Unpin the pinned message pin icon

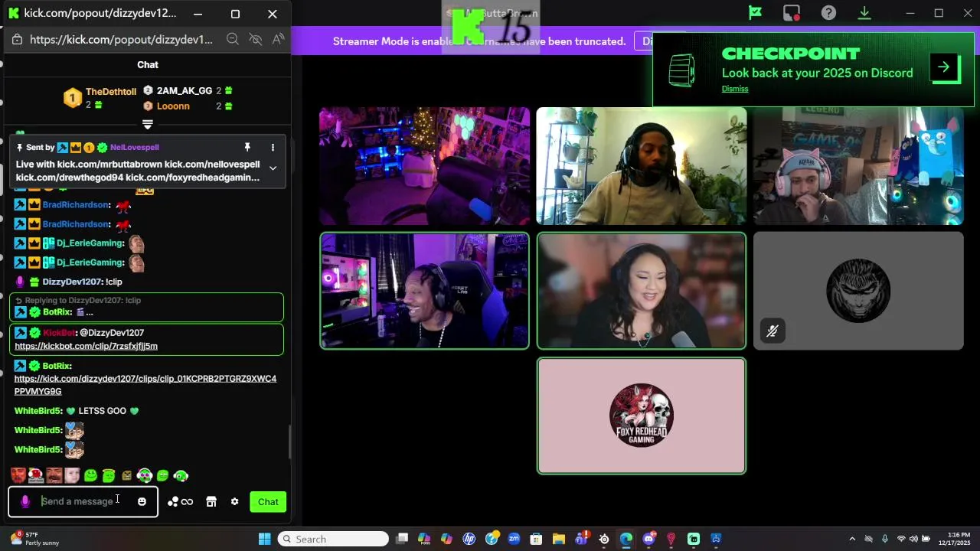247,147
